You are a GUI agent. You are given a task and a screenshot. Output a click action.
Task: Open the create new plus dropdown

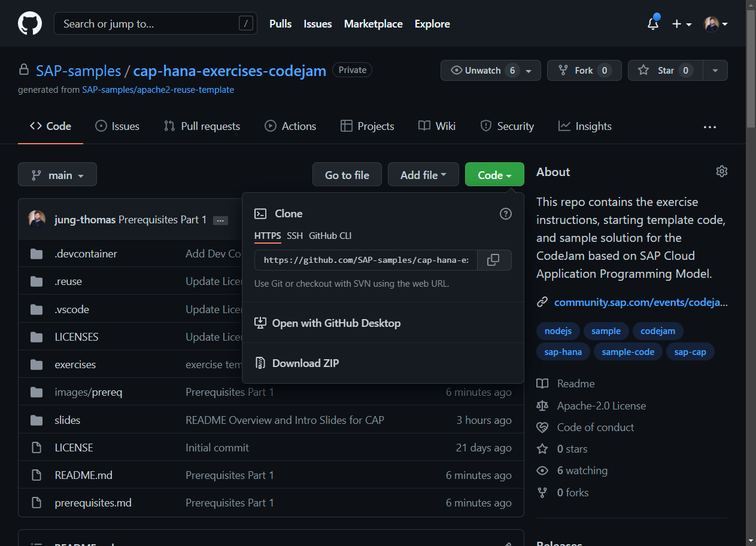coord(681,24)
